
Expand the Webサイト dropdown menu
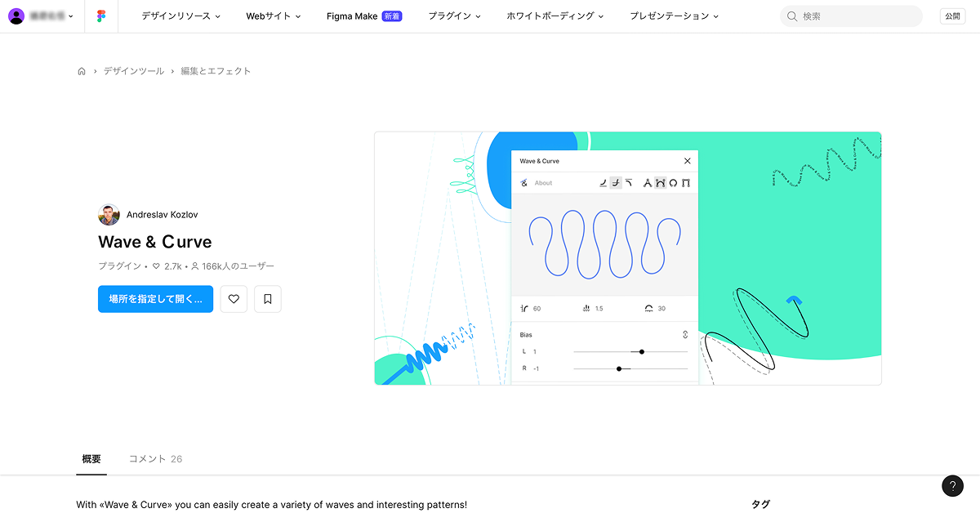274,16
